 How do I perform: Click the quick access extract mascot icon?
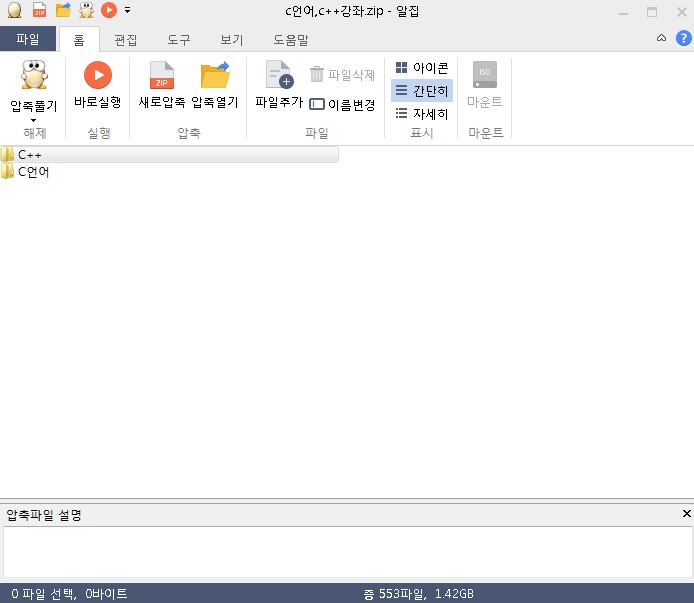[x=86, y=10]
